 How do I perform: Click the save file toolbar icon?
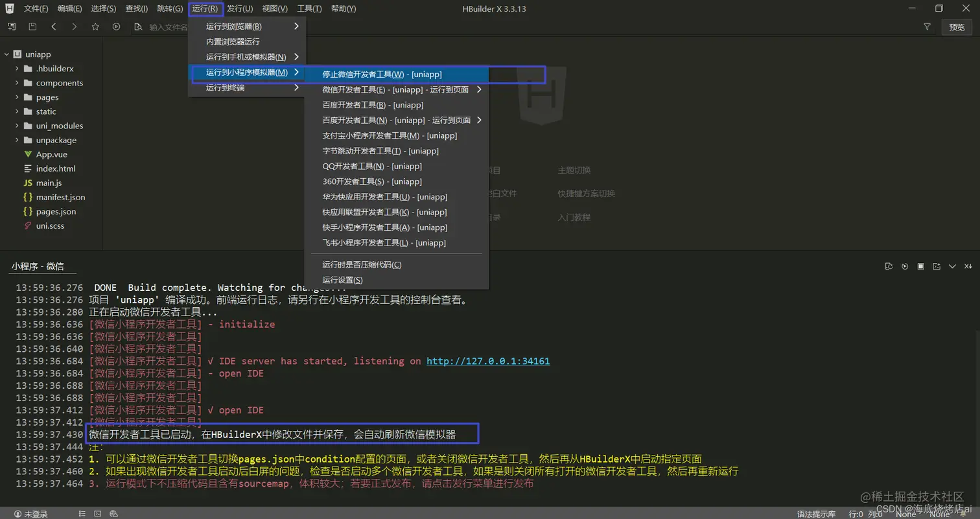pyautogui.click(x=32, y=27)
